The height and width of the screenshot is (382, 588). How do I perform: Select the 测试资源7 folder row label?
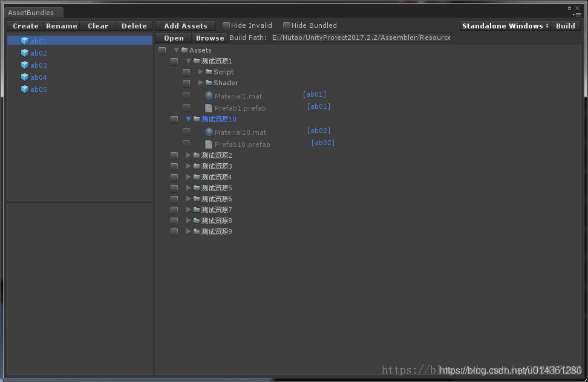217,209
